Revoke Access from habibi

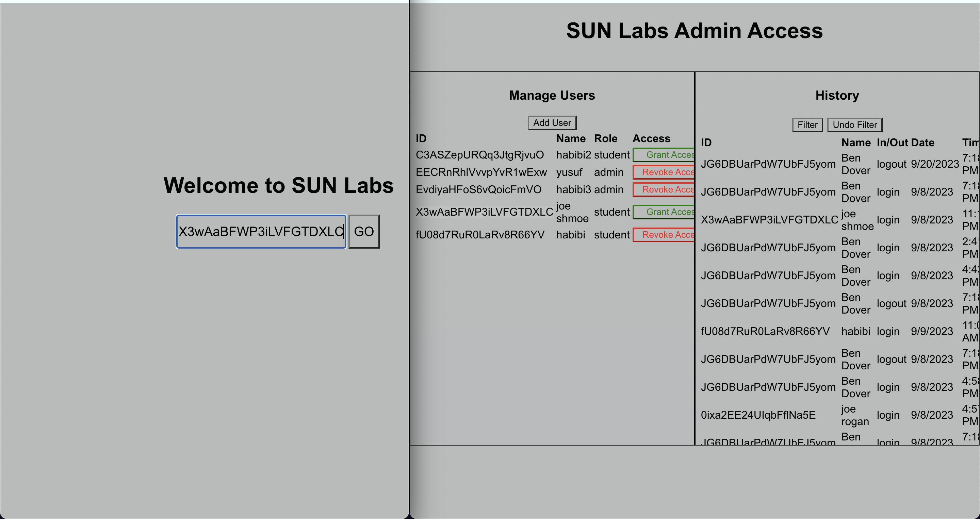point(664,235)
